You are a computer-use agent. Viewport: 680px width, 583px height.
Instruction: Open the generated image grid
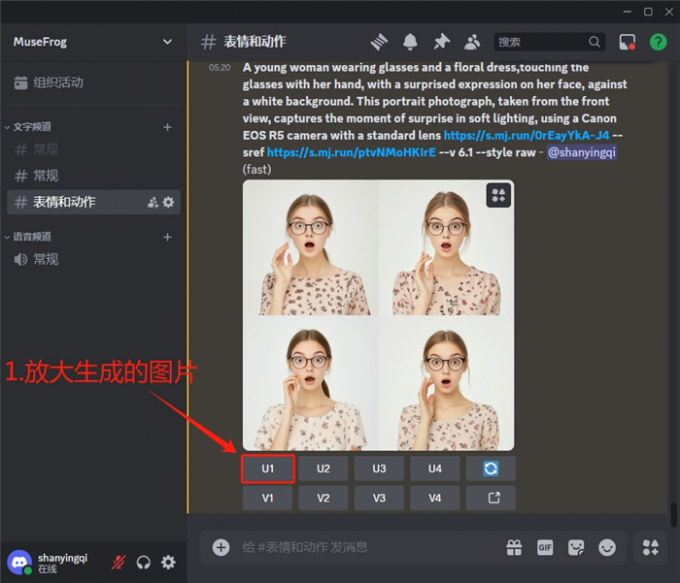tap(378, 315)
